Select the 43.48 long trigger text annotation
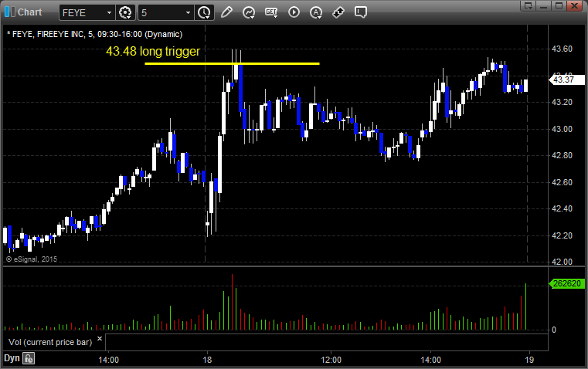The width and height of the screenshot is (588, 369). 153,51
